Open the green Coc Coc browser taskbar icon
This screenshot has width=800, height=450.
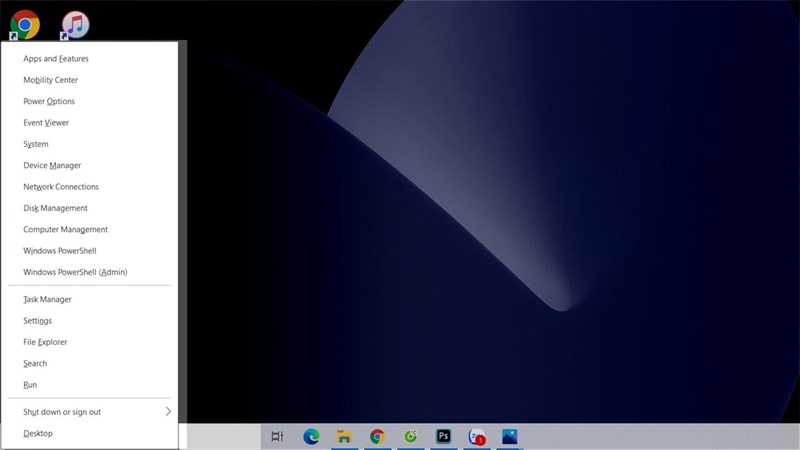click(x=410, y=437)
